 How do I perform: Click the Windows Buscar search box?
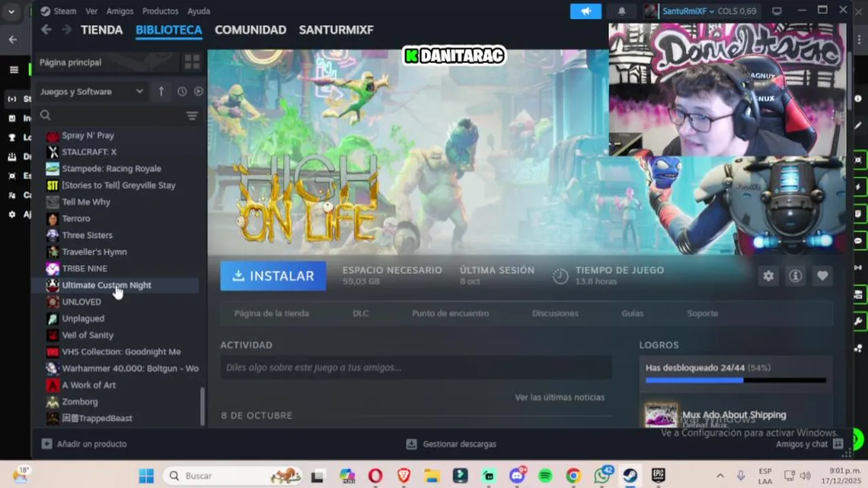click(x=234, y=476)
